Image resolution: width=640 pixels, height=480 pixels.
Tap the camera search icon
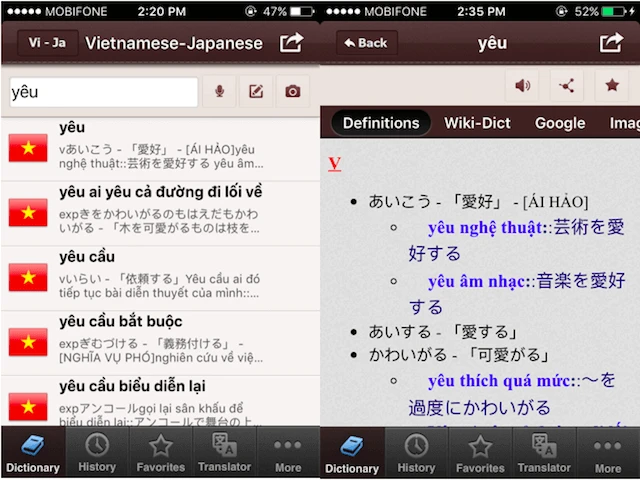(x=292, y=92)
